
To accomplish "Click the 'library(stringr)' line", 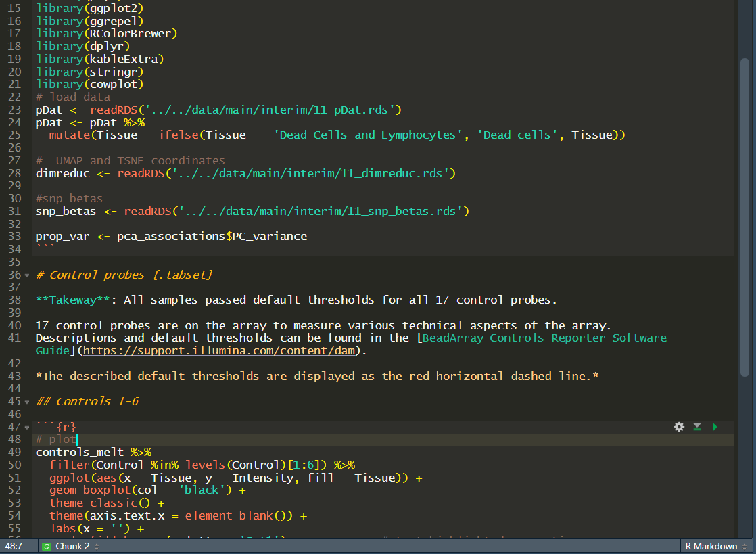I will click(90, 72).
